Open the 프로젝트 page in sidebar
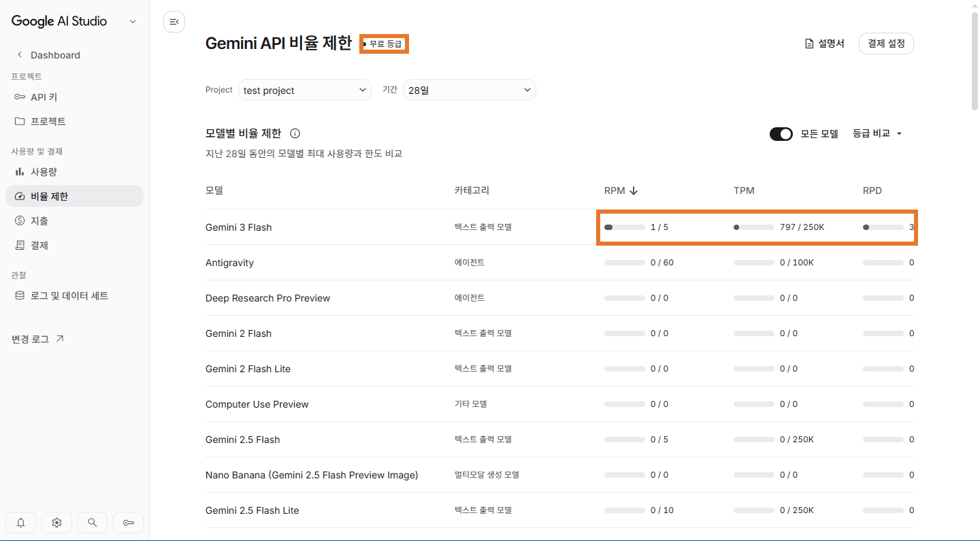Image resolution: width=980 pixels, height=541 pixels. click(x=74, y=121)
